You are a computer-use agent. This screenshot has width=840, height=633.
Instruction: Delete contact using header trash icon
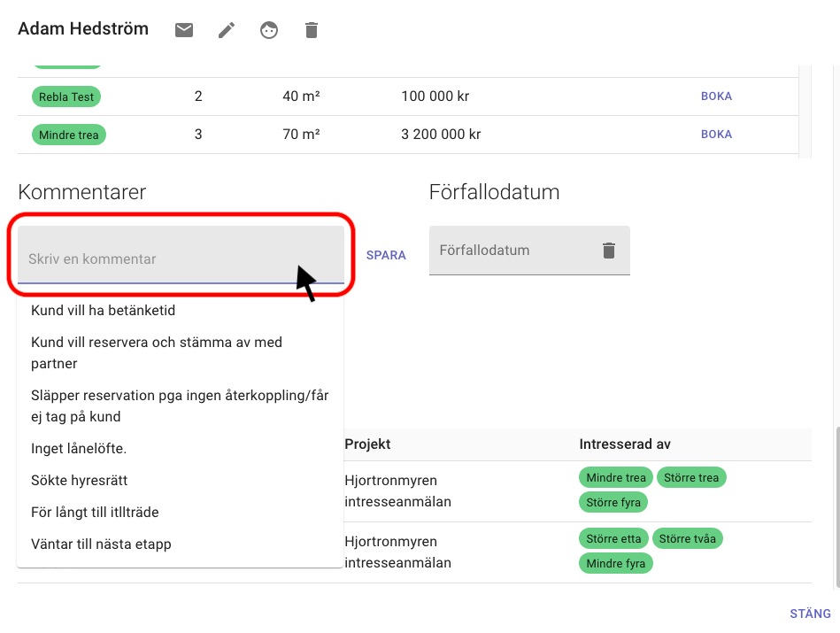click(x=311, y=30)
